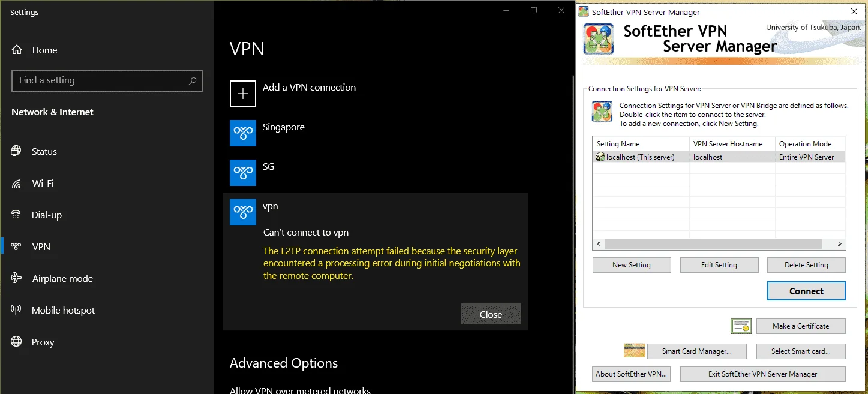This screenshot has height=394, width=868.
Task: Open the Dial-up settings page
Action: click(x=47, y=215)
